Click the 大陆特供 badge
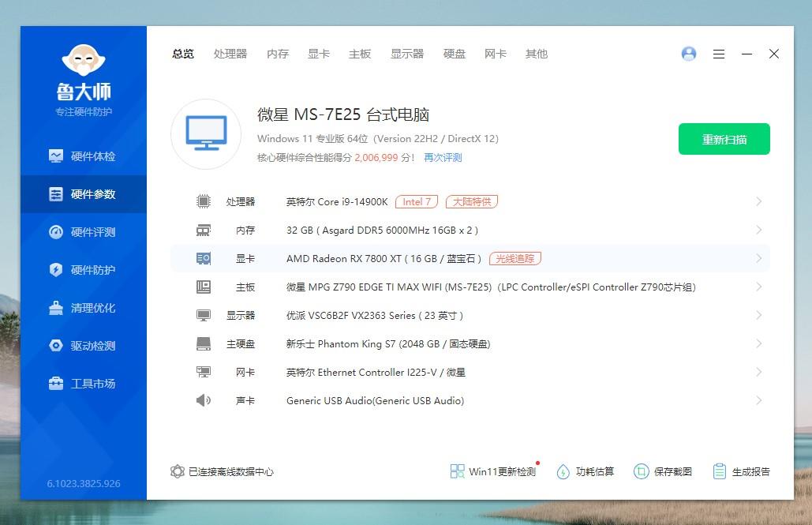This screenshot has width=812, height=525. point(472,201)
